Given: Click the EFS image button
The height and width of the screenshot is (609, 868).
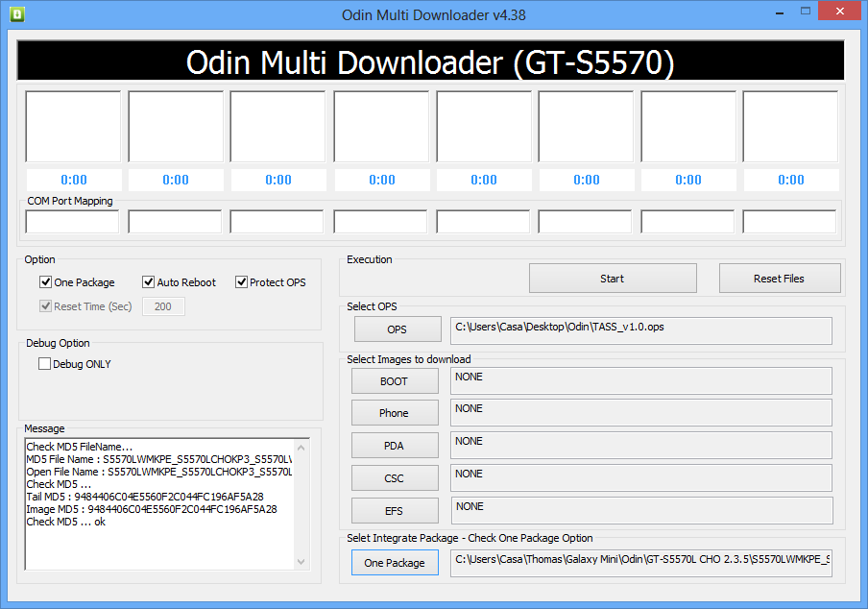Looking at the screenshot, I should 394,511.
